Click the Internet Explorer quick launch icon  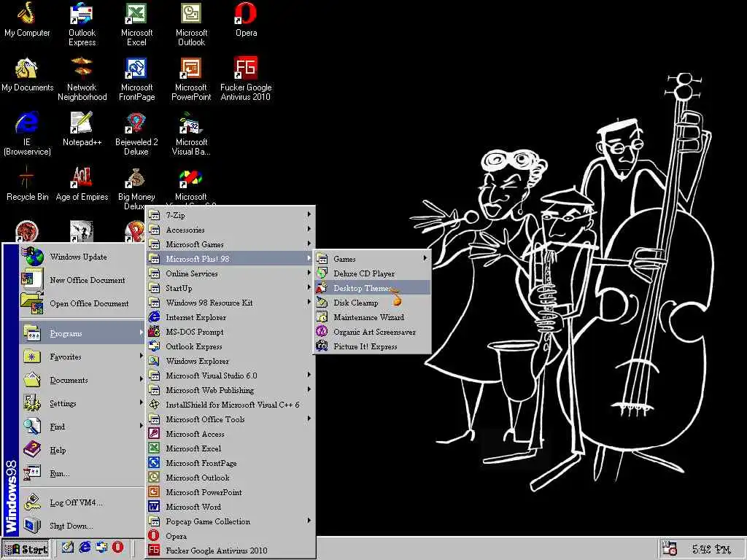tap(85, 548)
